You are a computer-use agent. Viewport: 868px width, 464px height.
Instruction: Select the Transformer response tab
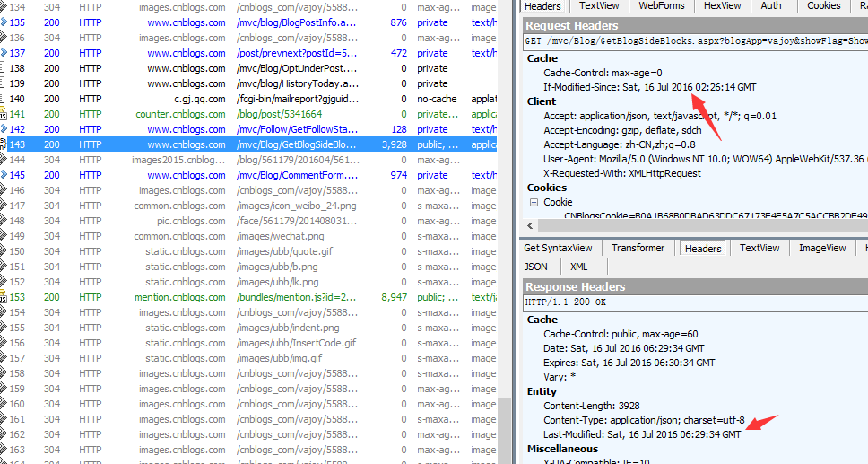click(x=638, y=248)
